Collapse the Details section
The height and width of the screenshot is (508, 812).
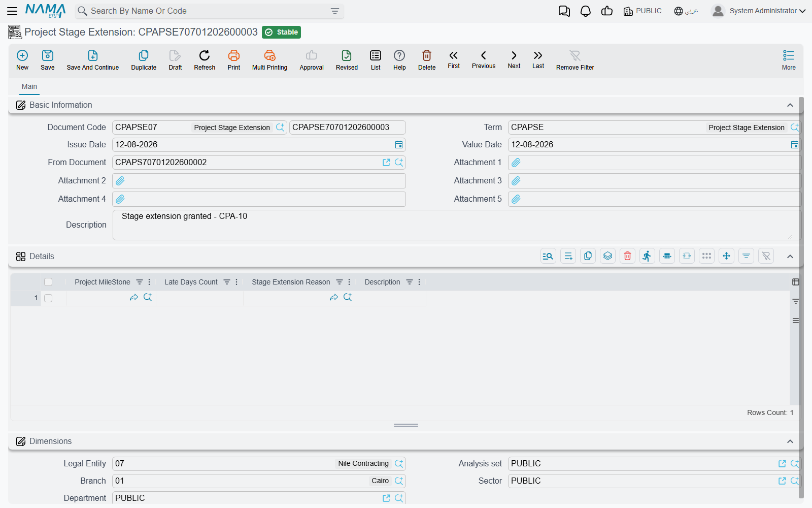click(x=790, y=257)
